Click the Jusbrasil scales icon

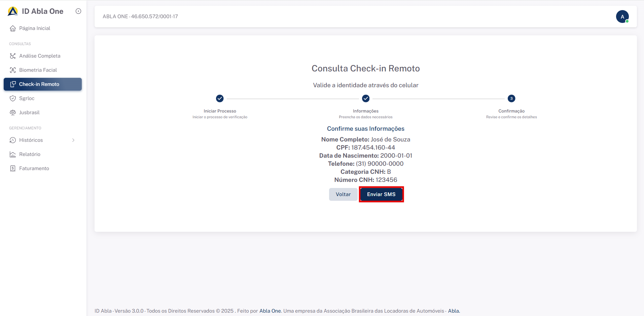(x=13, y=113)
